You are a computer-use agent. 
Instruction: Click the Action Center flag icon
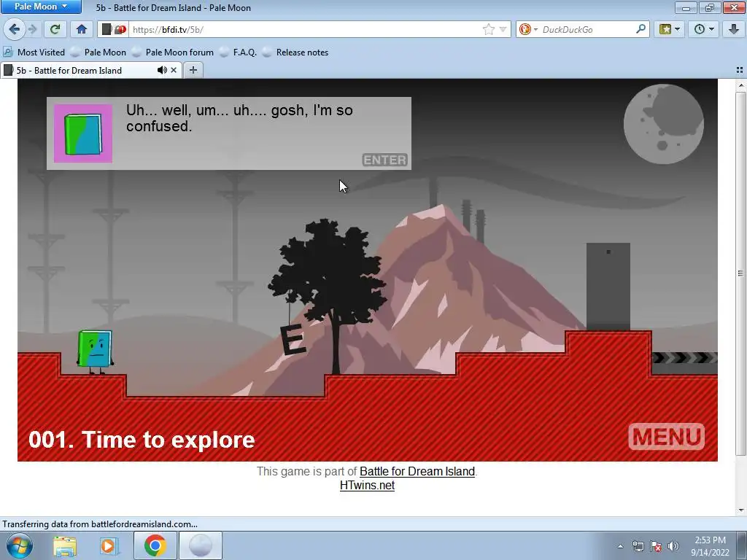point(656,546)
